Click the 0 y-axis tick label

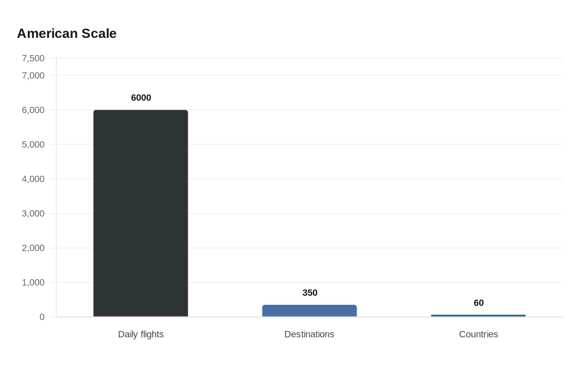coord(42,317)
